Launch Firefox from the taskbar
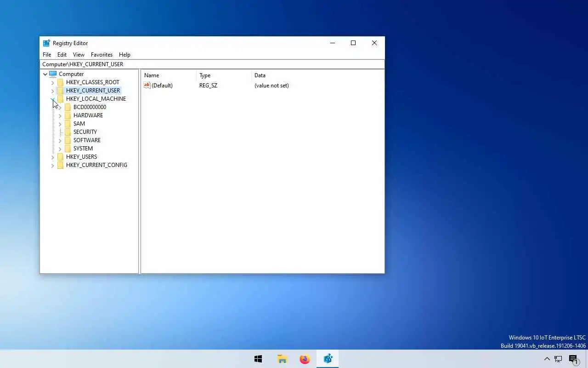This screenshot has height=368, width=588. click(x=305, y=359)
